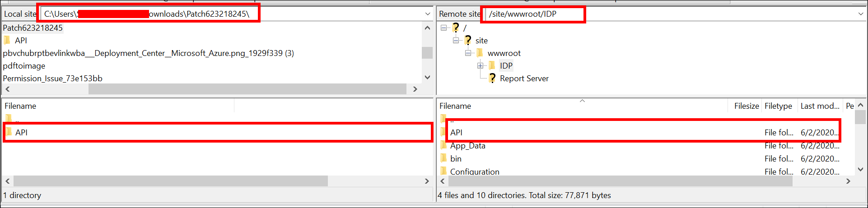The height and width of the screenshot is (208, 868).
Task: Click the local file list scroll right arrow
Action: 427,181
